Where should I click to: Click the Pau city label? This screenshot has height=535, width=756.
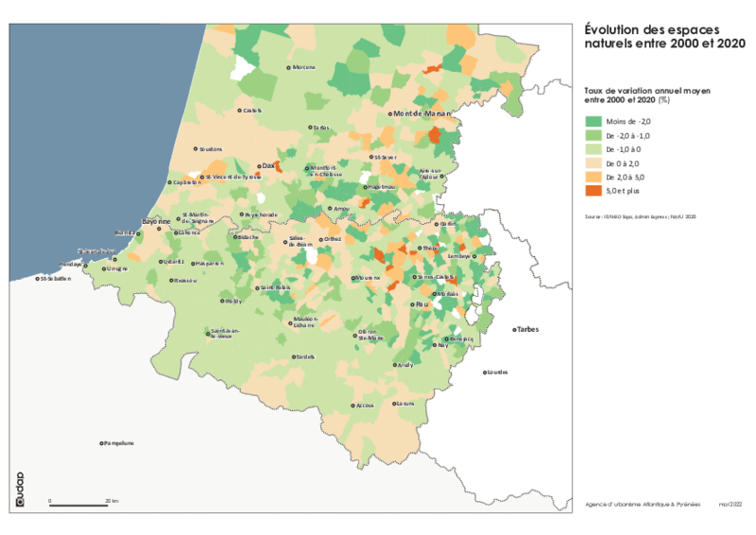point(421,304)
